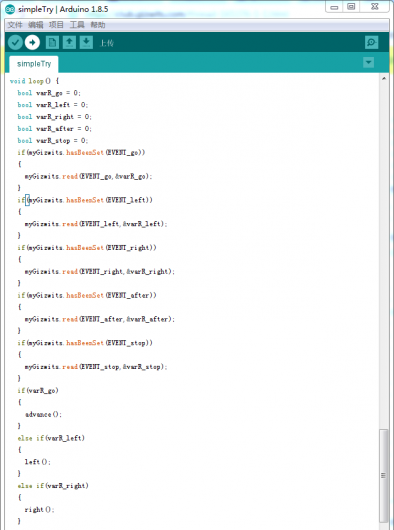Click the hasBeenSet(EVENT_stop) if line
The width and height of the screenshot is (394, 530).
pyautogui.click(x=85, y=343)
